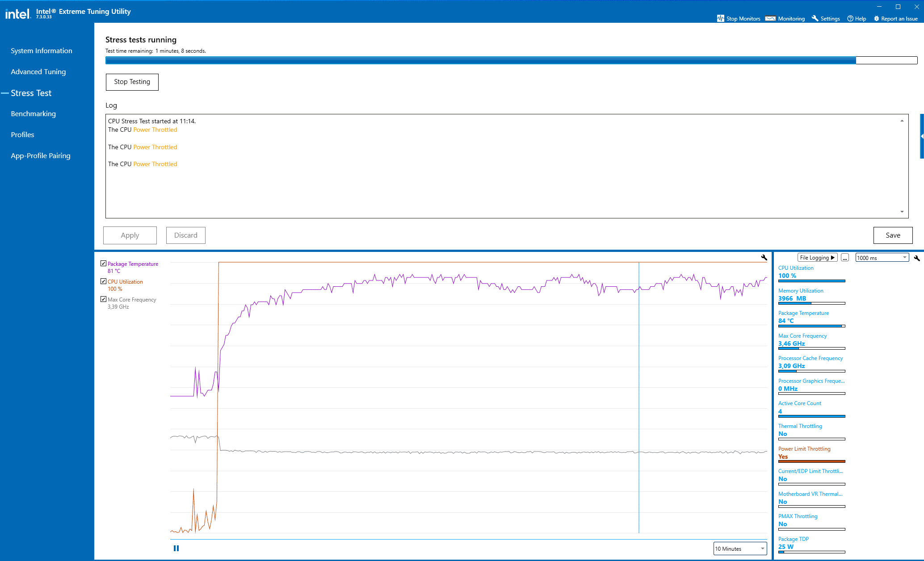The width and height of the screenshot is (924, 561).
Task: Minimize the Extreme Tuning Utility window
Action: 879,7
